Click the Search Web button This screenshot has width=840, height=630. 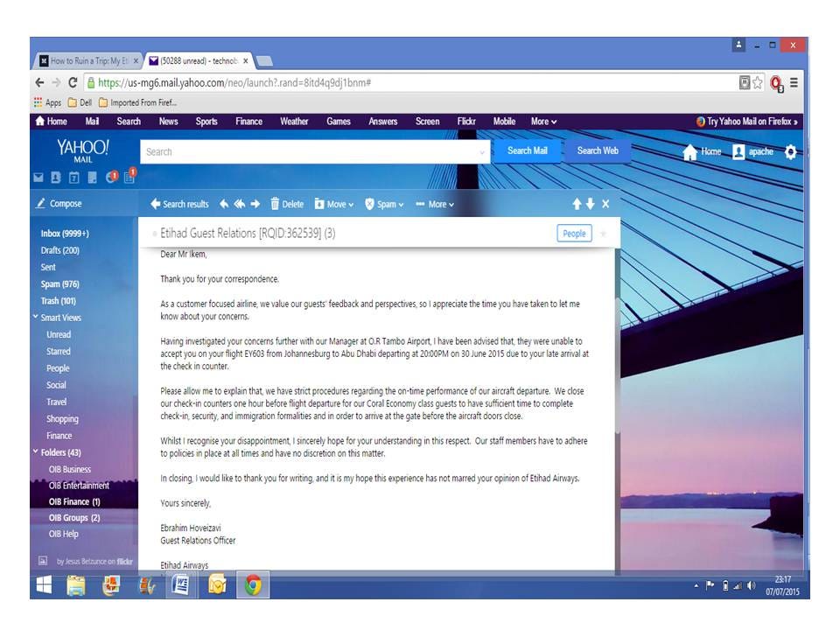pyautogui.click(x=598, y=151)
